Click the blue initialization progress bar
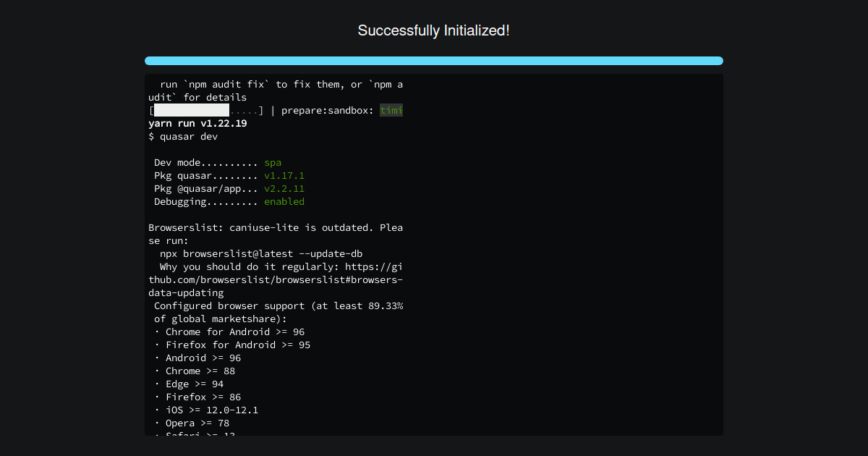This screenshot has width=868, height=456. (433, 61)
